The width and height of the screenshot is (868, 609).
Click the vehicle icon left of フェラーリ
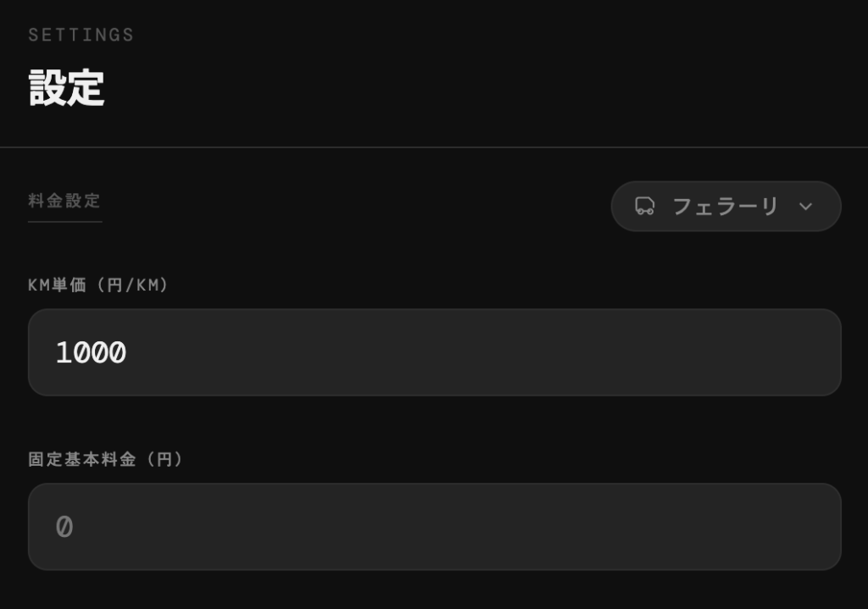645,206
